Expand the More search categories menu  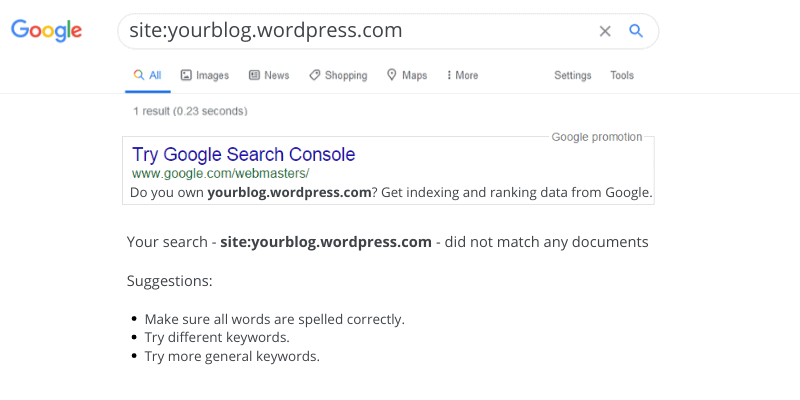(x=466, y=75)
